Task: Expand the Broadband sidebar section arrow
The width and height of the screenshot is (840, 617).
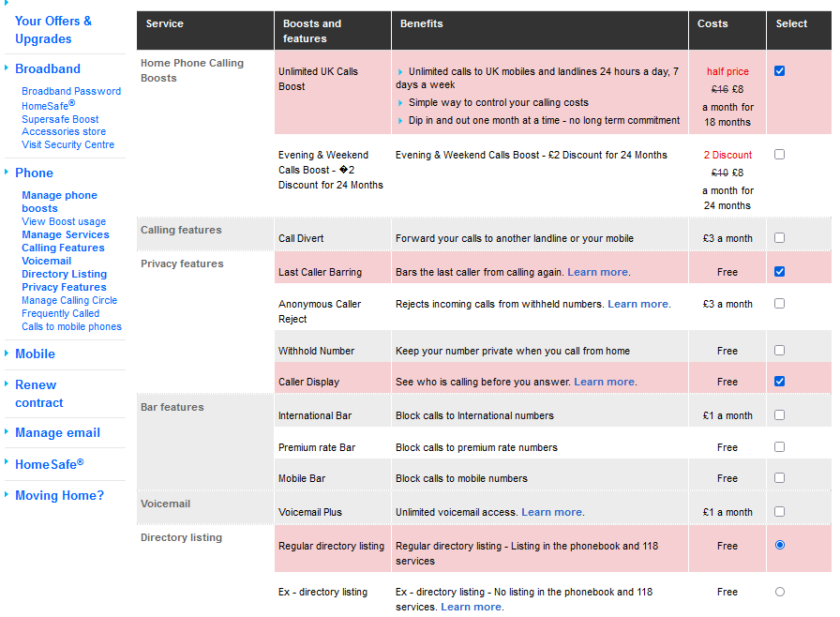Action: [7, 68]
